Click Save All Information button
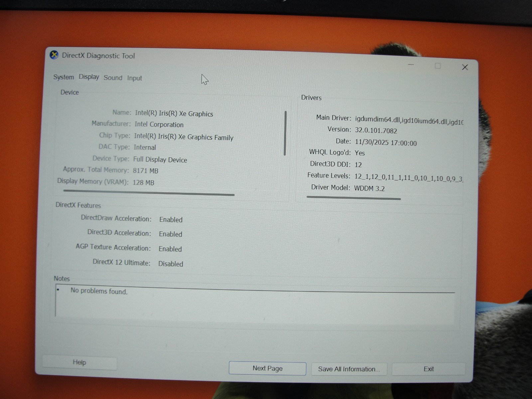532x399 pixels. tap(349, 369)
